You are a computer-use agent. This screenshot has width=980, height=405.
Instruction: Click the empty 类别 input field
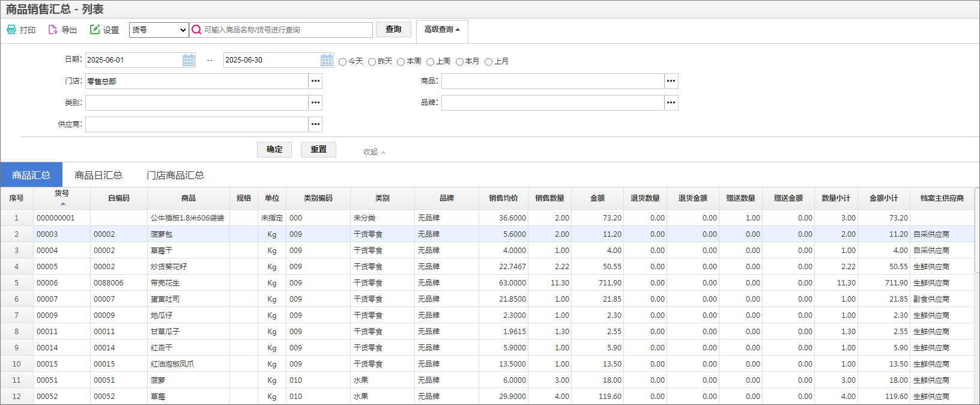pos(197,103)
